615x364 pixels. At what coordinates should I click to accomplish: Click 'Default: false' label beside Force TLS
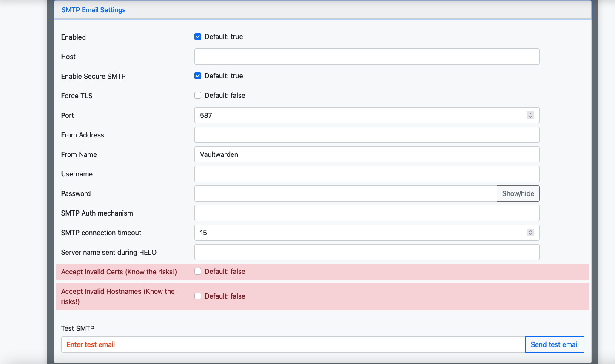225,95
